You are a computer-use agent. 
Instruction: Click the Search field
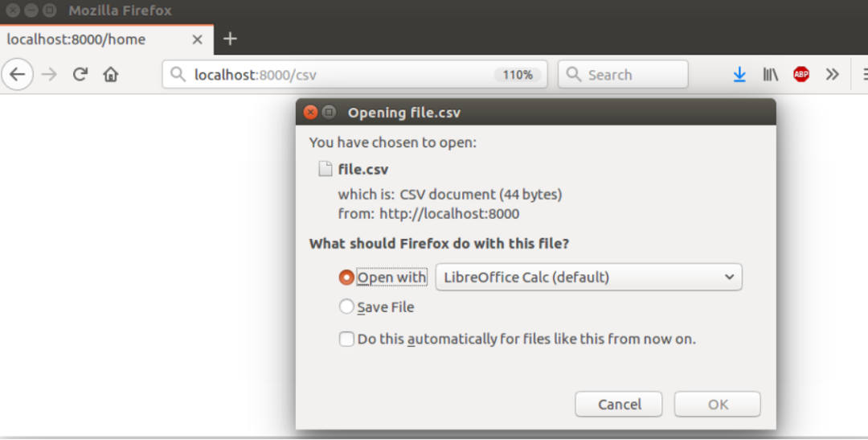623,74
